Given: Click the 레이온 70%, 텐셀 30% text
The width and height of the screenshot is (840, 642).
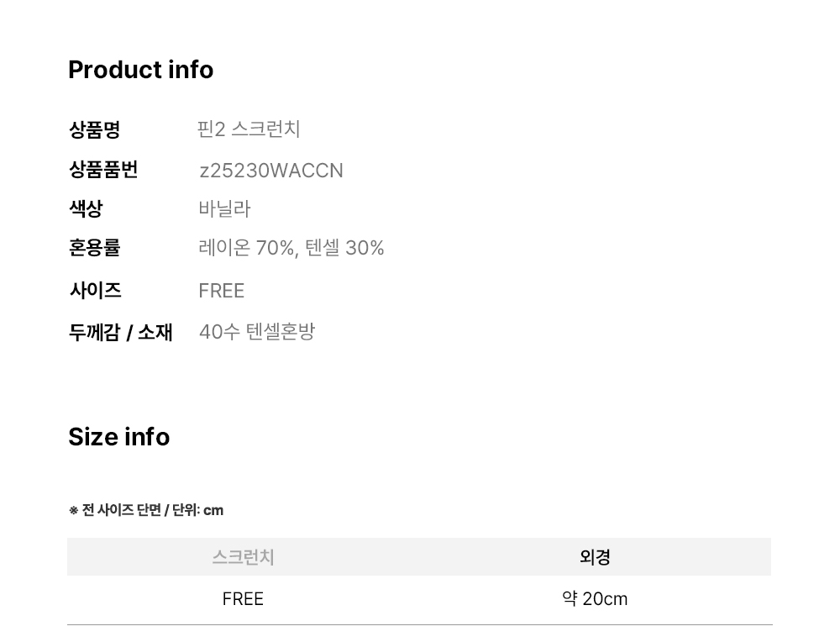Looking at the screenshot, I should [291, 248].
